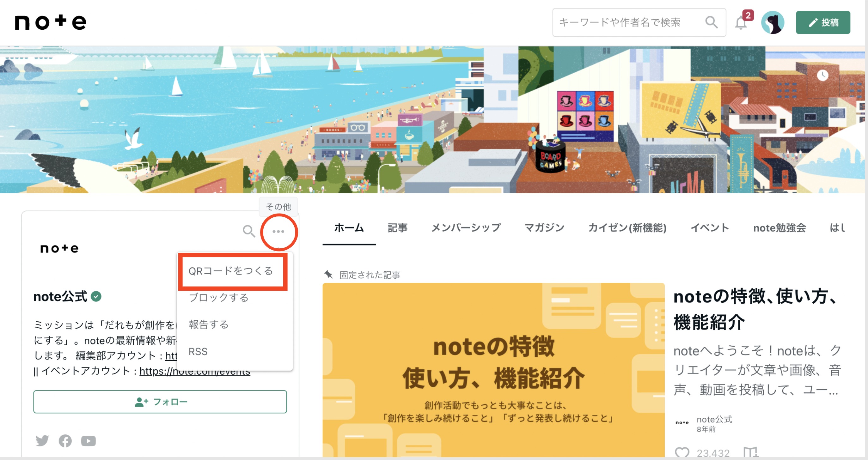The image size is (868, 460).
Task: Open article title noteの特徴、使い方、機能紹介
Action: (755, 309)
